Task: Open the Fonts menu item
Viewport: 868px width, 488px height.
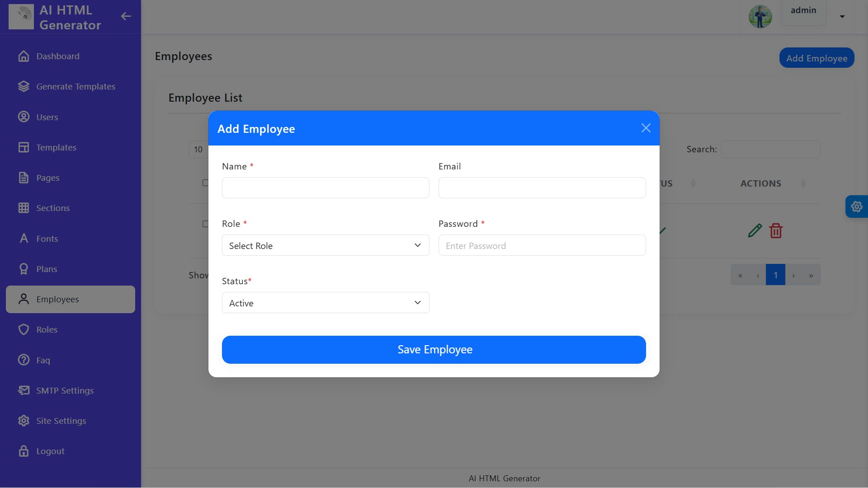Action: [47, 239]
